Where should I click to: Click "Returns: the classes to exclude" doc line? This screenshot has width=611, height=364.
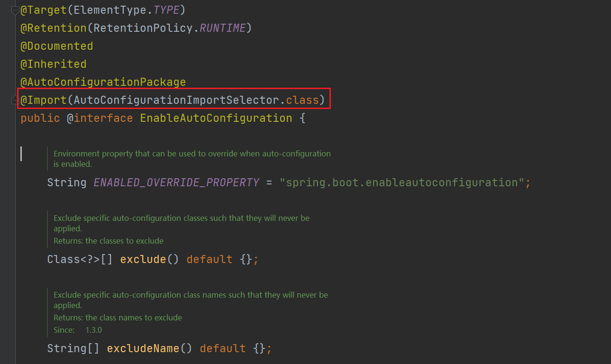108,241
